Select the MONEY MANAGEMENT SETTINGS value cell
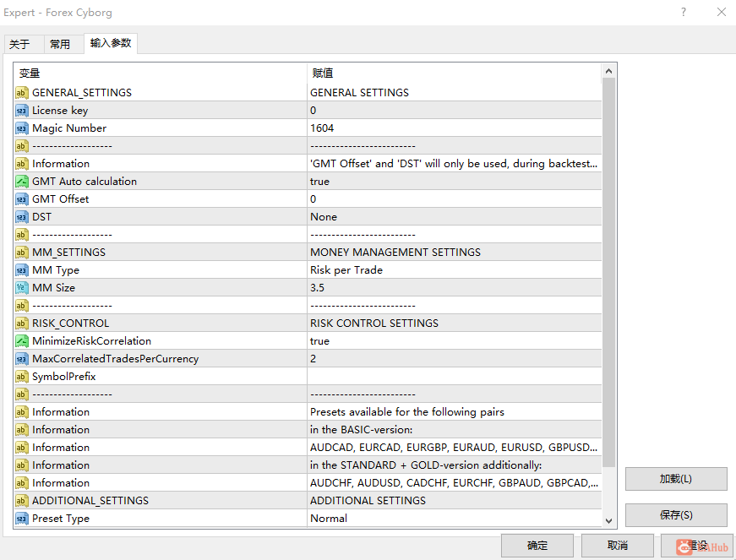This screenshot has width=736, height=560. click(x=454, y=253)
